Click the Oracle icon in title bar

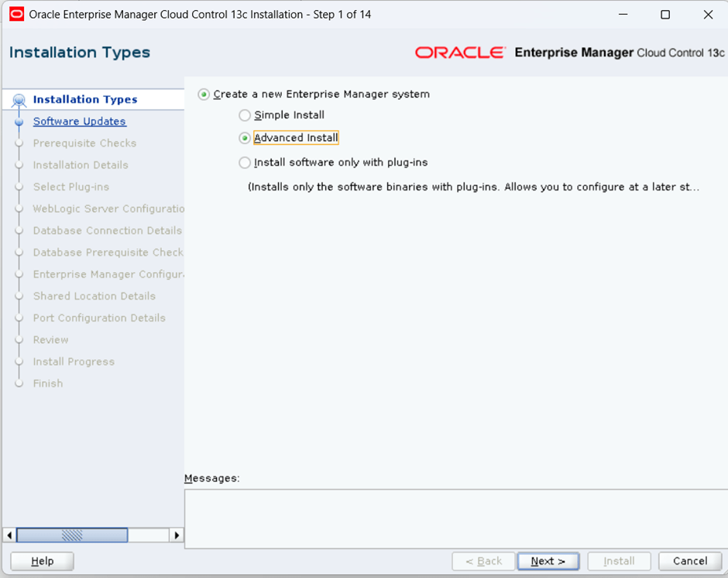16,15
